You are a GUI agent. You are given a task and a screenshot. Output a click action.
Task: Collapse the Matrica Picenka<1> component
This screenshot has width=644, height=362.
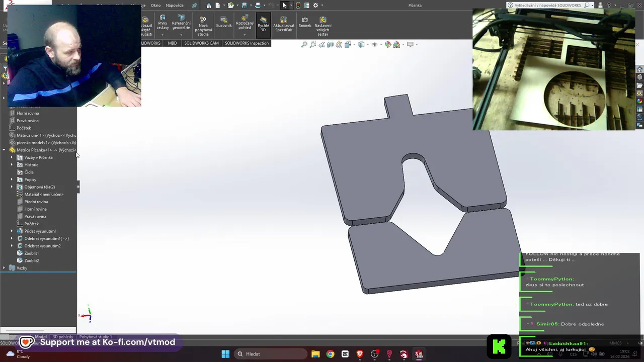[4, 150]
